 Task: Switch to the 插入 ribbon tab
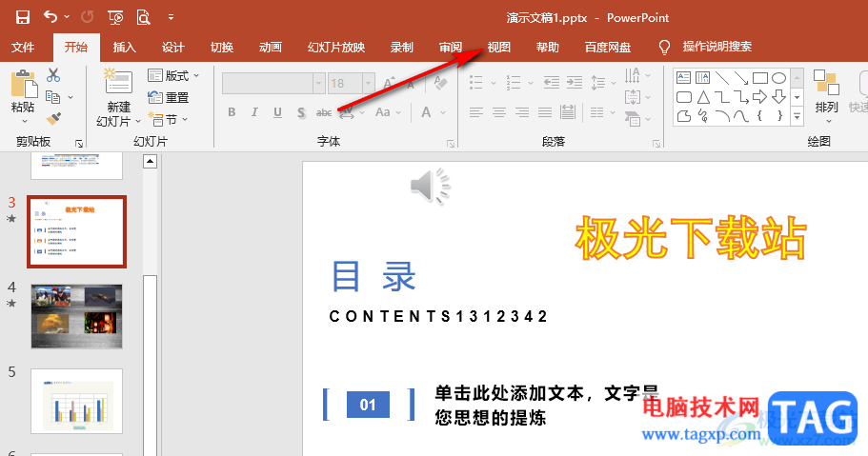[125, 48]
